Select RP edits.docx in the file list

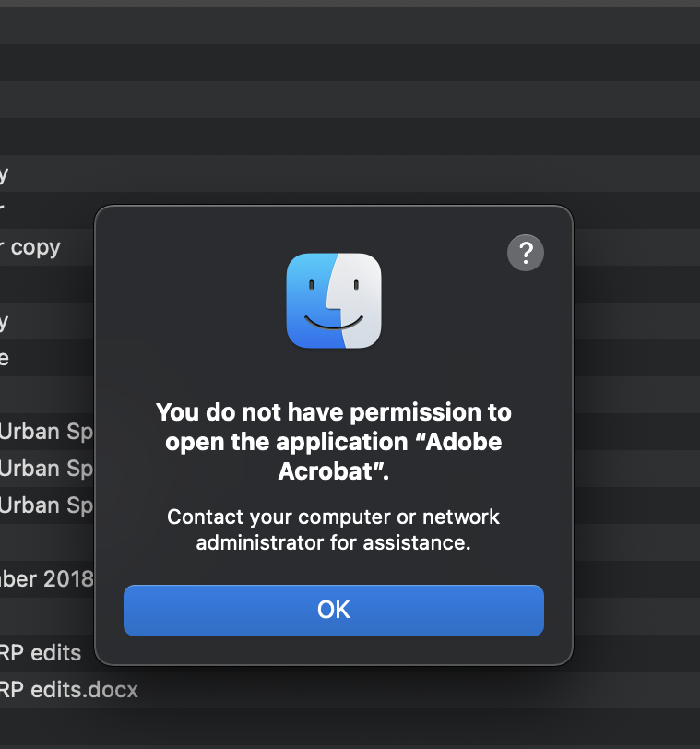pos(55,689)
